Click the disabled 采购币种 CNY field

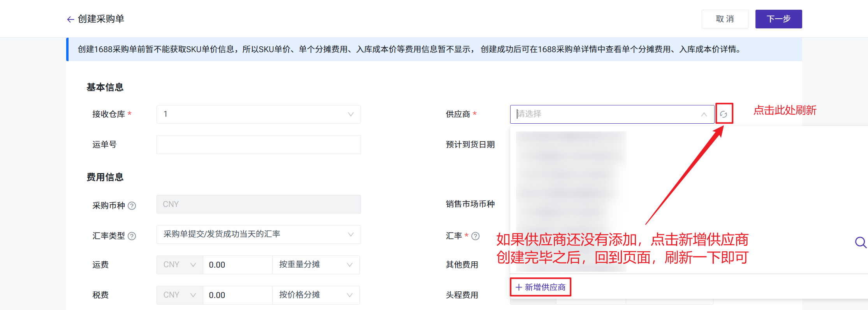click(x=259, y=204)
